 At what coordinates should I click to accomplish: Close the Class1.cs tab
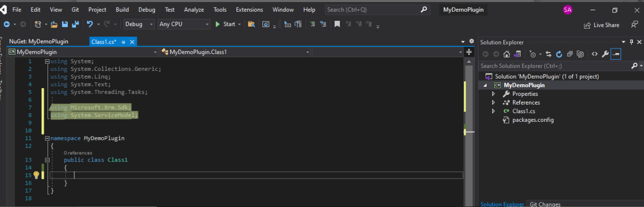[131, 42]
